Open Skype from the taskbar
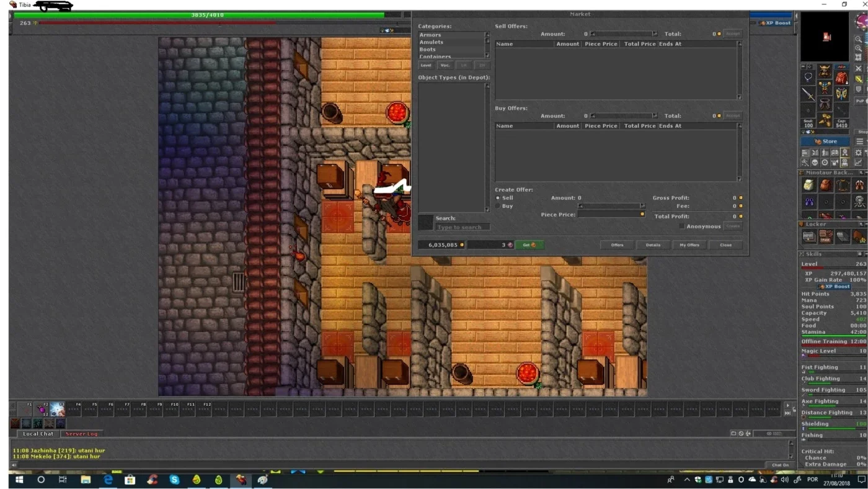This screenshot has height=489, width=868. coord(174,480)
